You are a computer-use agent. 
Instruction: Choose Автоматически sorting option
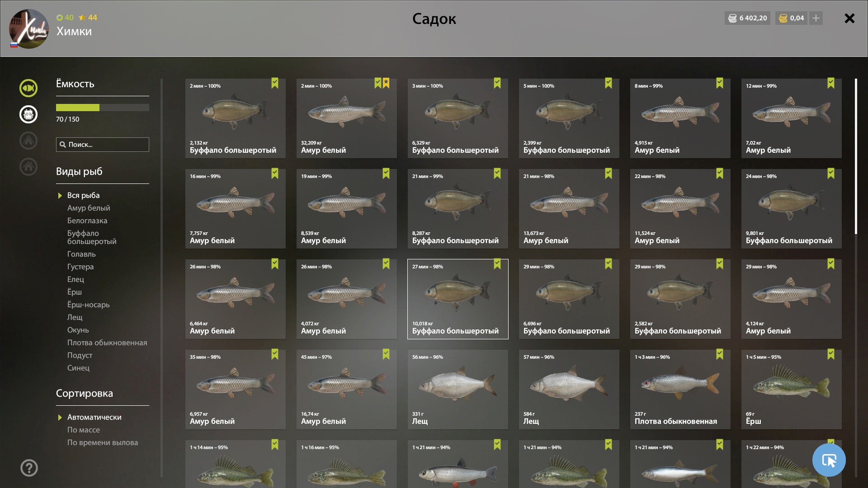click(94, 417)
